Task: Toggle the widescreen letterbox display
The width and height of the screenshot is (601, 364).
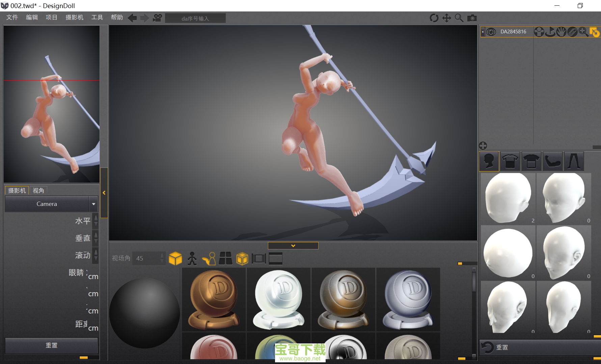Action: [275, 259]
